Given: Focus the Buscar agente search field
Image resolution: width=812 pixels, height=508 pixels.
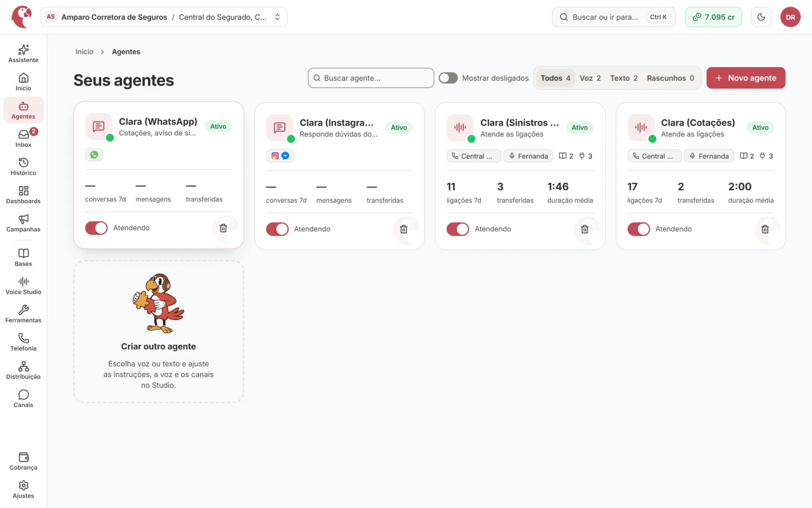Looking at the screenshot, I should 371,78.
